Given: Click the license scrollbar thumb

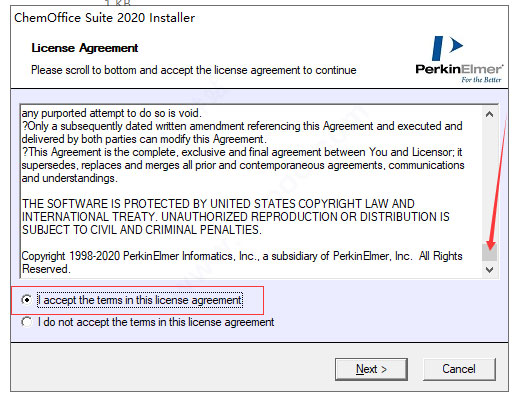Looking at the screenshot, I should tap(489, 252).
